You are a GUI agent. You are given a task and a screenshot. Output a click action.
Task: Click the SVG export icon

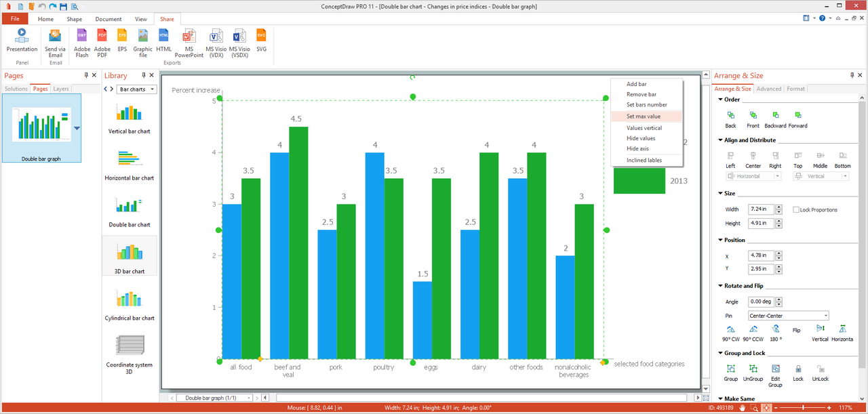click(x=261, y=37)
